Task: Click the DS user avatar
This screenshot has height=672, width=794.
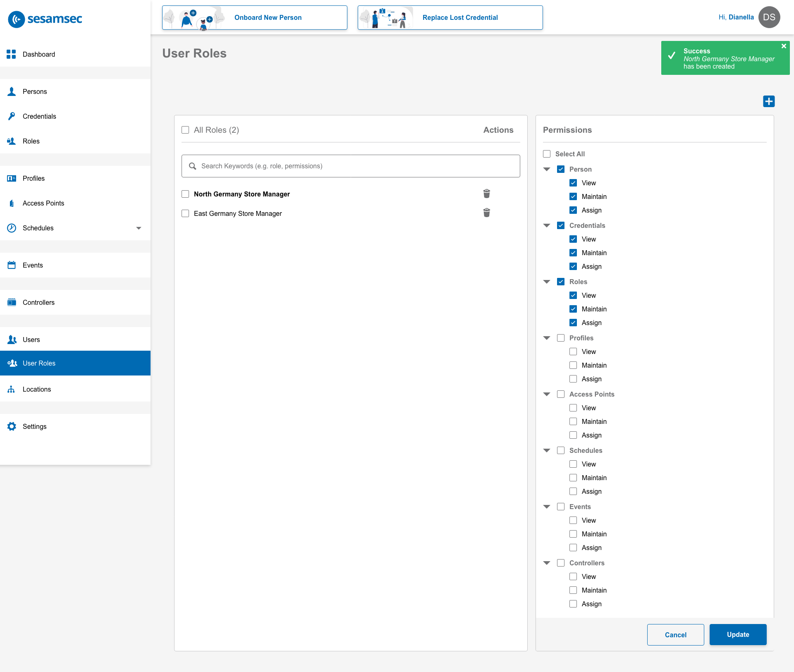Action: [769, 17]
